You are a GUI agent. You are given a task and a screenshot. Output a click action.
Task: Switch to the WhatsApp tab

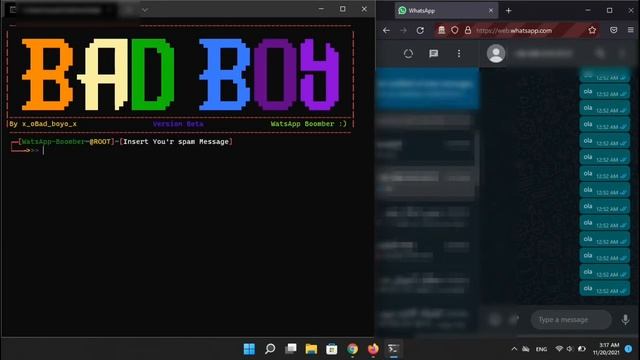[x=447, y=11]
